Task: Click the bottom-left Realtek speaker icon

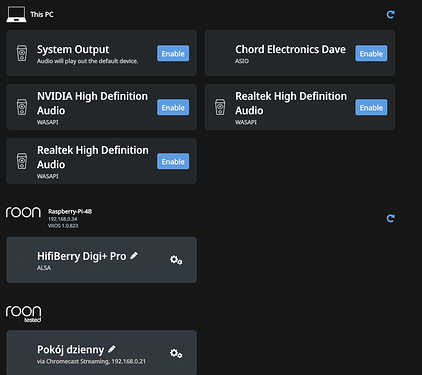Action: pyautogui.click(x=22, y=161)
